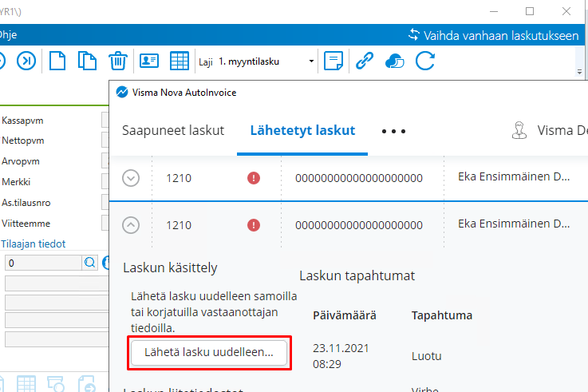The width and height of the screenshot is (588, 392).
Task: Click Lähetä lasku uudelleen button
Action: pyautogui.click(x=209, y=352)
